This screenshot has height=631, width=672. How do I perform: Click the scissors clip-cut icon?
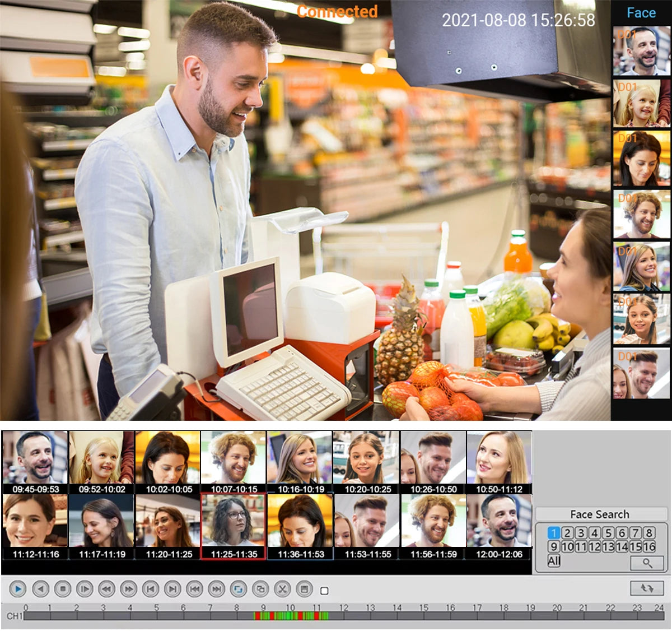click(282, 589)
